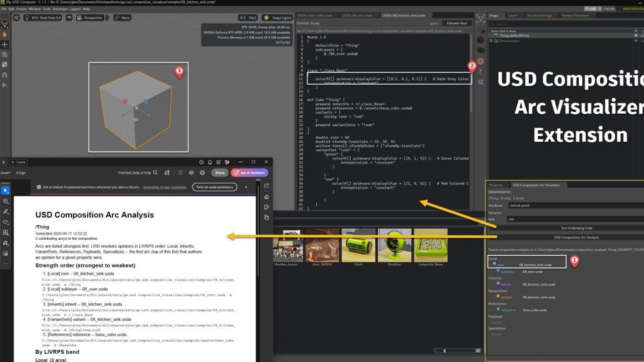The image size is (644, 362).
Task: Open the viewport settings sliders icon
Action: pos(16,18)
